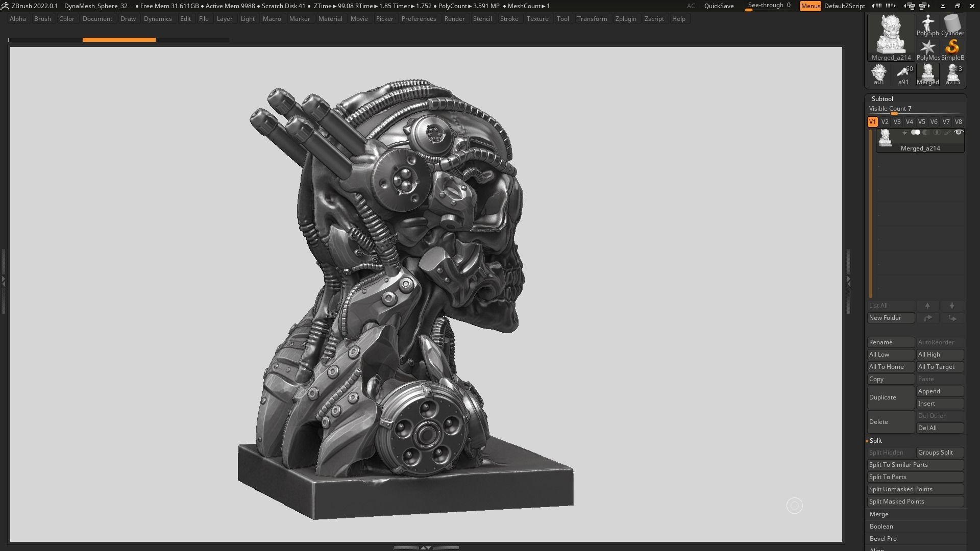Toggle subtool intersection boolean icon

[x=937, y=133]
